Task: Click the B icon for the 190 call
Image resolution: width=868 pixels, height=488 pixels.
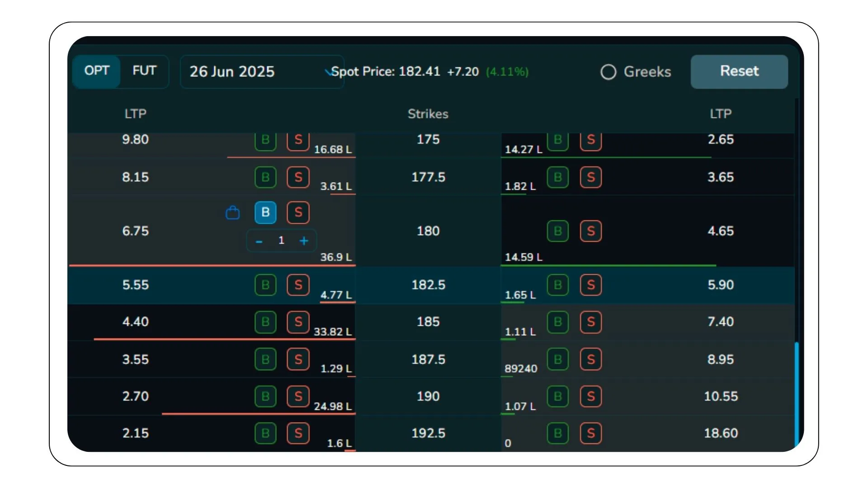Action: coord(265,396)
